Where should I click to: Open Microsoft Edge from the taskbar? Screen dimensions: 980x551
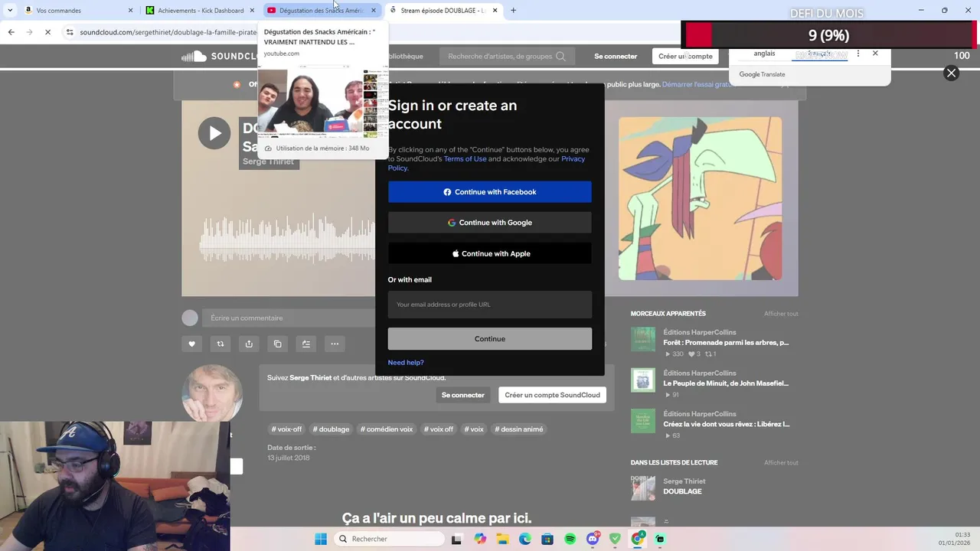[524, 539]
